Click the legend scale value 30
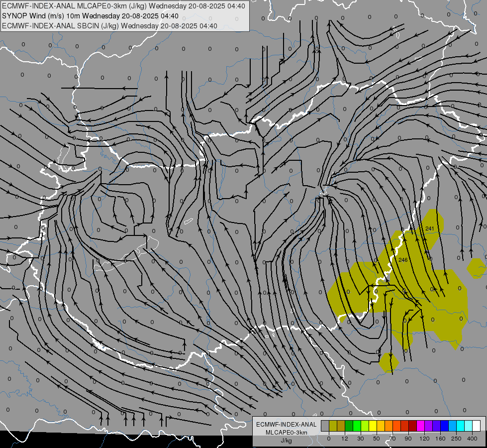 (x=361, y=439)
